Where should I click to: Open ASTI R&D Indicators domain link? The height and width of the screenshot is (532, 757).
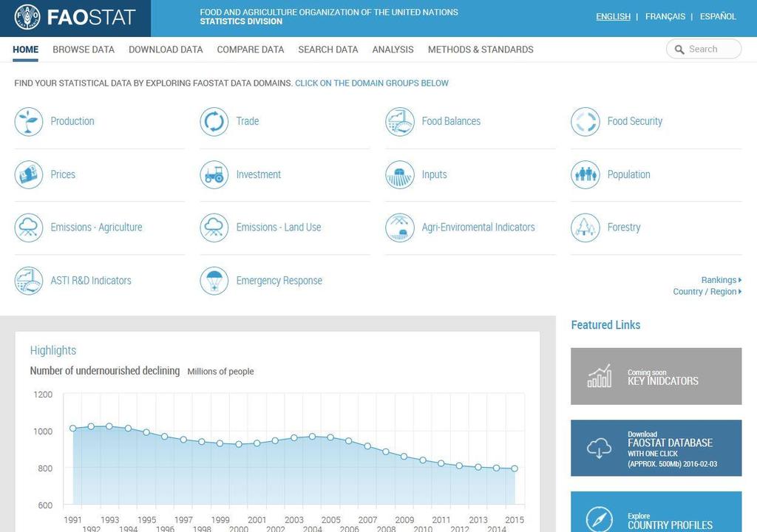point(91,280)
